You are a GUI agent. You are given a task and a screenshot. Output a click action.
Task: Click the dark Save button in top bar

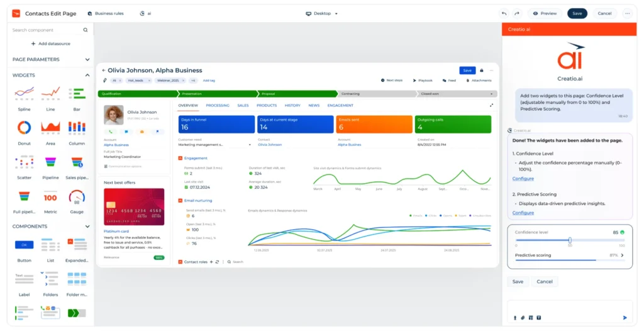(x=577, y=14)
